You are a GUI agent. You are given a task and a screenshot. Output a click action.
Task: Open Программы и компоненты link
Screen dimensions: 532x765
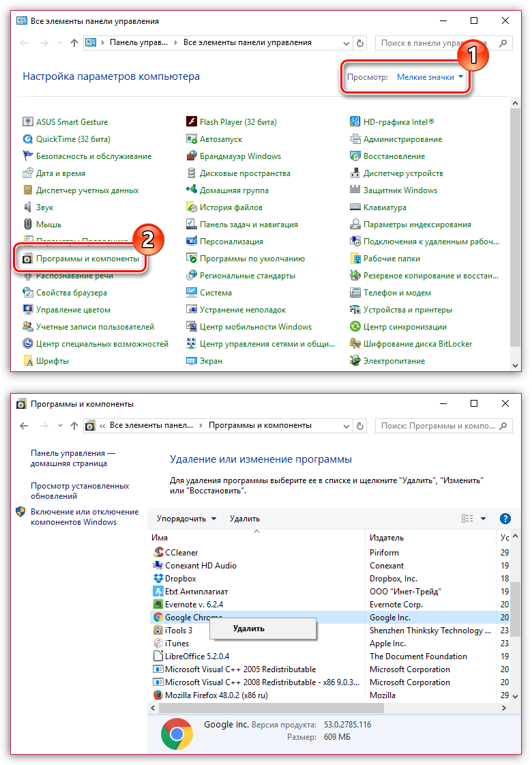87,259
